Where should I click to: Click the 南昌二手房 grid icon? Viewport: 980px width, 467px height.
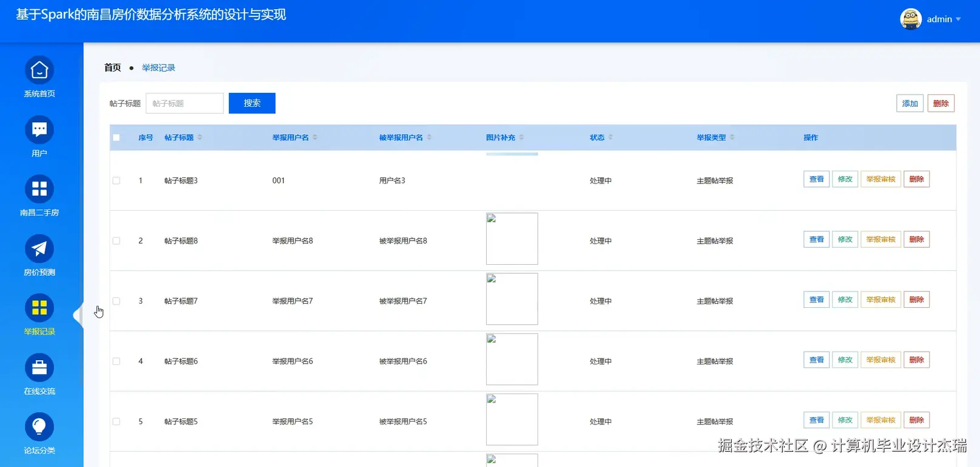39,189
